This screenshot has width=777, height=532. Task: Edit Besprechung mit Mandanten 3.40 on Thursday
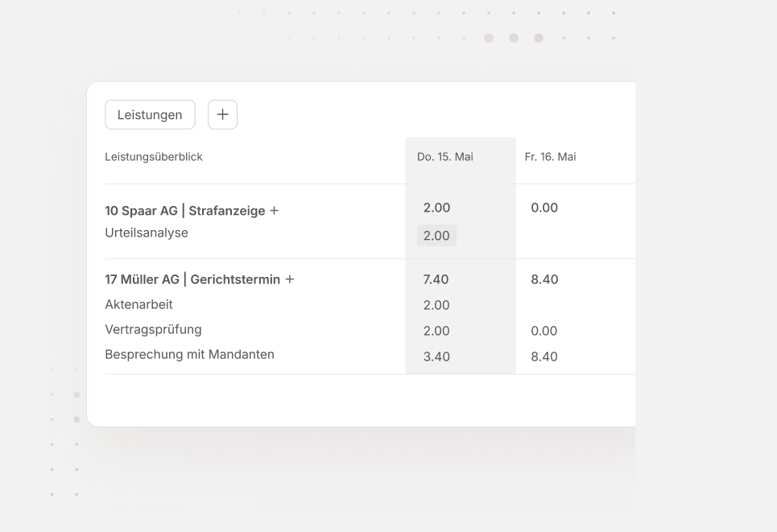point(436,357)
